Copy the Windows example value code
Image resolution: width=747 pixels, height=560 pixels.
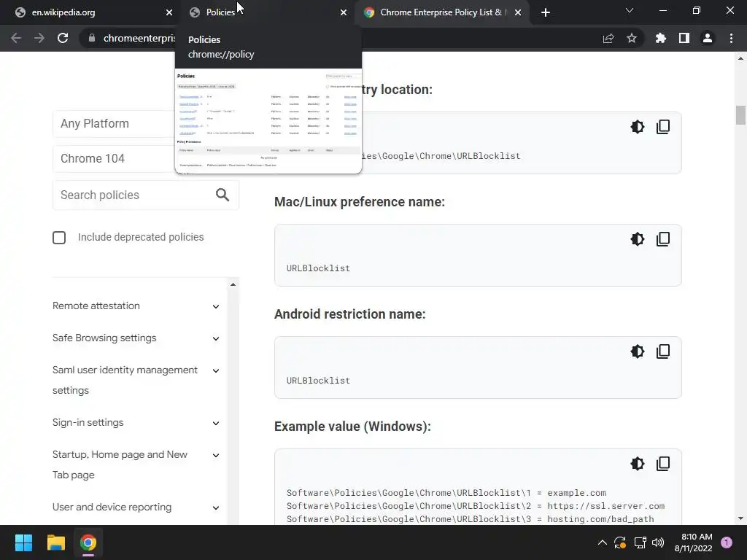(663, 464)
